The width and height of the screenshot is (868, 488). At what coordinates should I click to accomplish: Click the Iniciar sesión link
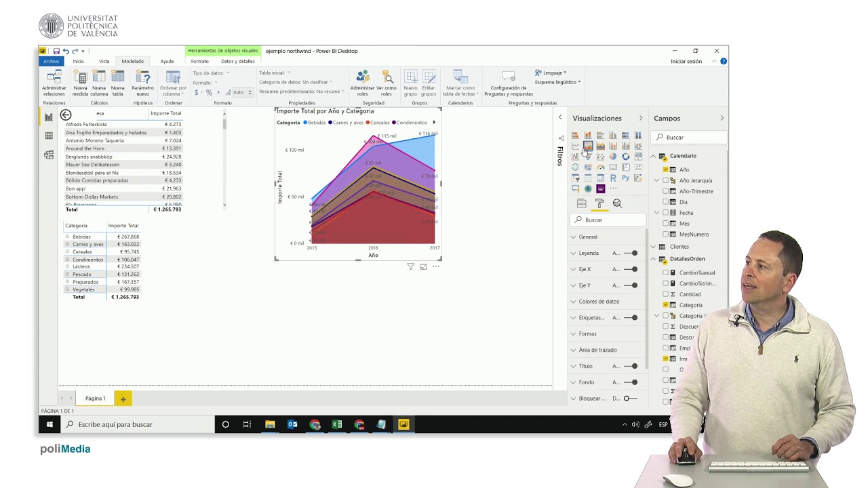(686, 61)
